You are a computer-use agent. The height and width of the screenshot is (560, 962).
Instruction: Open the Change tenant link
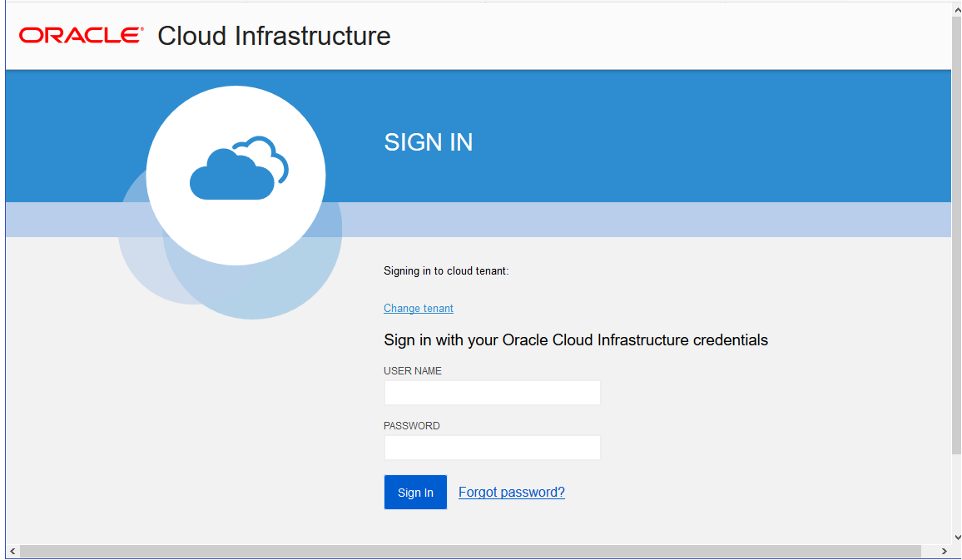[x=419, y=309]
